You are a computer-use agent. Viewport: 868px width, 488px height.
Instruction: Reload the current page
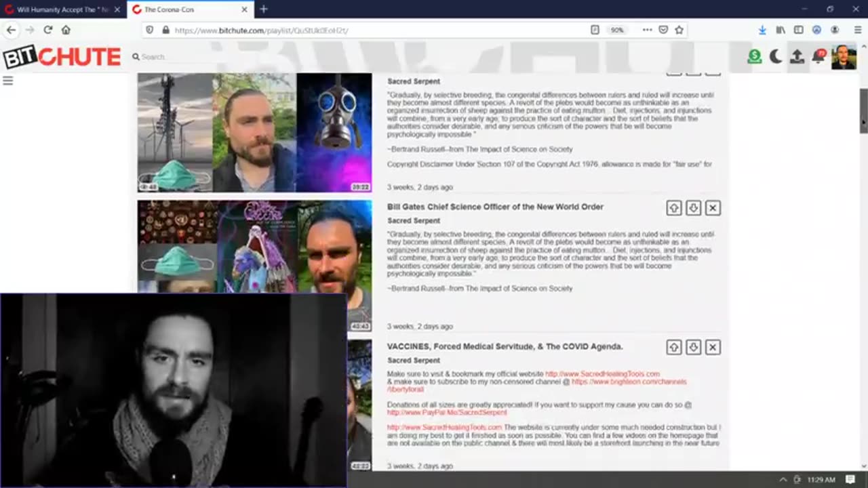tap(47, 30)
